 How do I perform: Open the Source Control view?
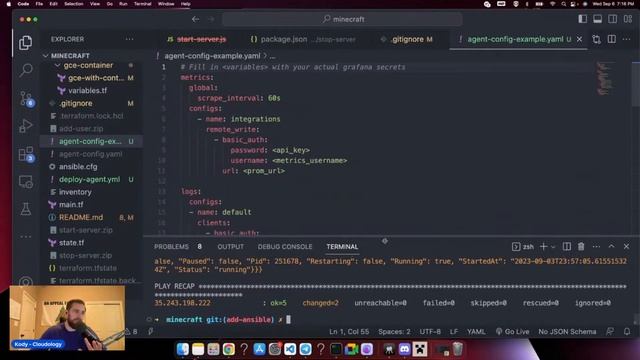click(26, 98)
